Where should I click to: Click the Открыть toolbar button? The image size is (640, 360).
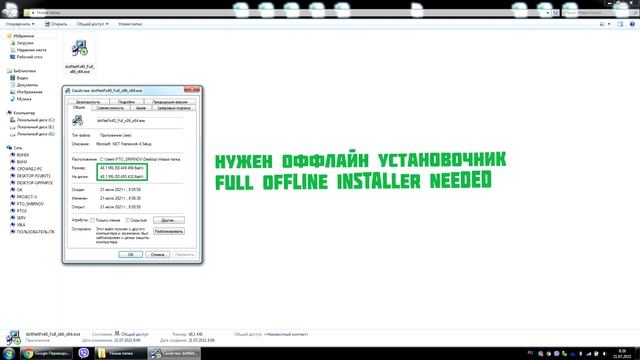click(56, 24)
